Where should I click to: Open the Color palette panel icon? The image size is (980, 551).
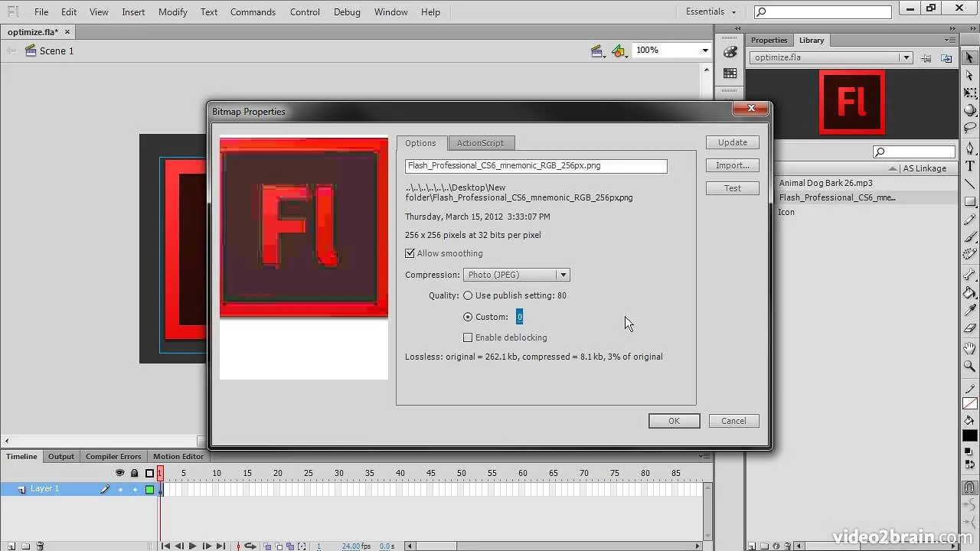click(730, 52)
